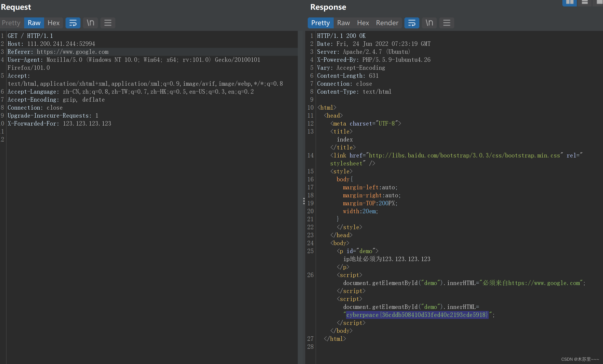Click the 'Content-Length: 631' line
Screen dimensions: 603x364
pyautogui.click(x=348, y=76)
